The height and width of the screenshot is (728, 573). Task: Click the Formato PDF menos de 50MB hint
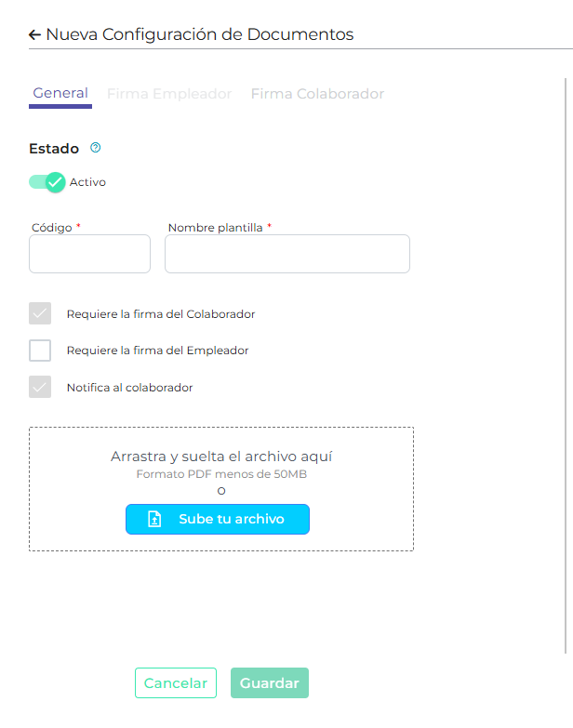pos(221,474)
